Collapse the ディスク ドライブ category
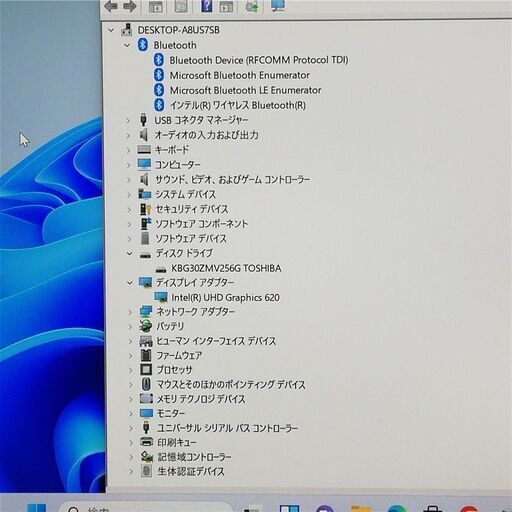This screenshot has width=512, height=512. 129,254
